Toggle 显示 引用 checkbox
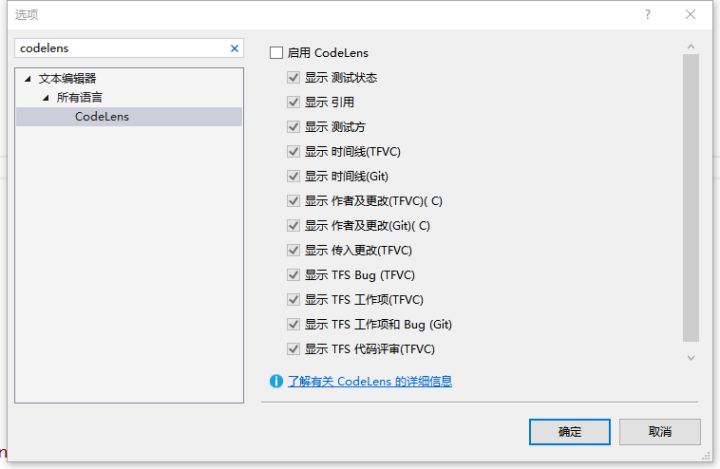The height and width of the screenshot is (469, 720). point(293,102)
